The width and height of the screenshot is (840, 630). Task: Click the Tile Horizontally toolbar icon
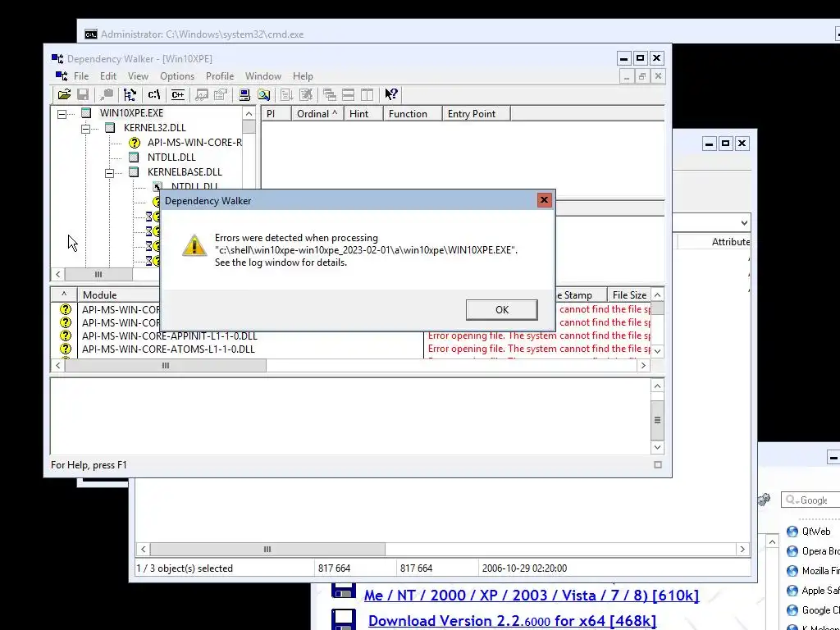click(348, 95)
